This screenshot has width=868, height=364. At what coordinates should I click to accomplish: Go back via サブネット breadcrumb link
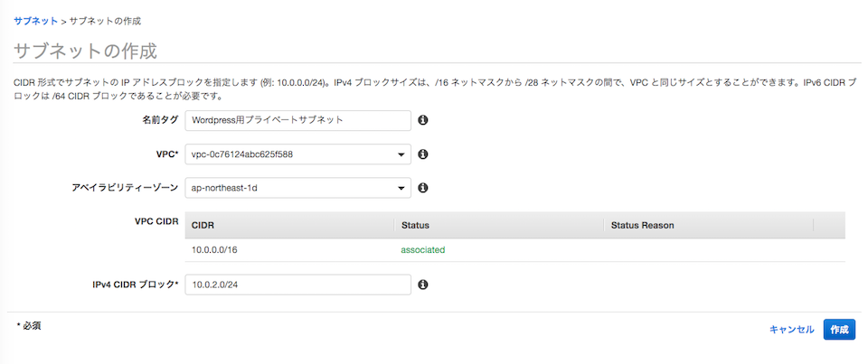(x=35, y=21)
